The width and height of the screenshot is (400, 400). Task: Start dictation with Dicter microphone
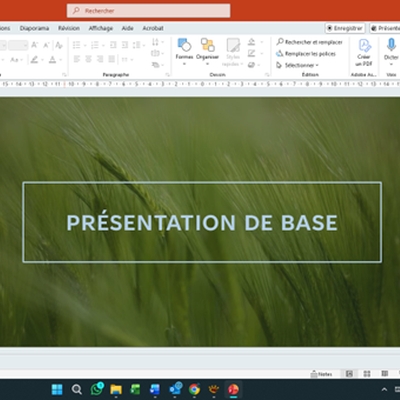[391, 51]
